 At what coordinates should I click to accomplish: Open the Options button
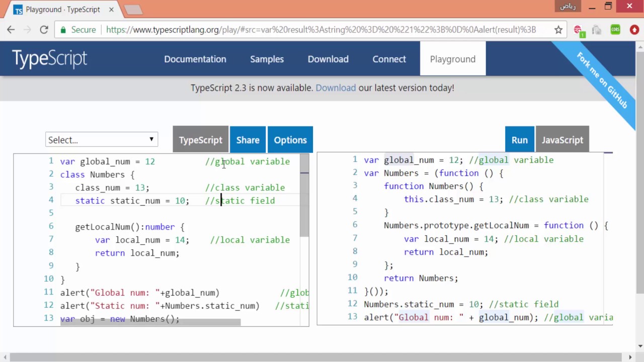pyautogui.click(x=290, y=140)
